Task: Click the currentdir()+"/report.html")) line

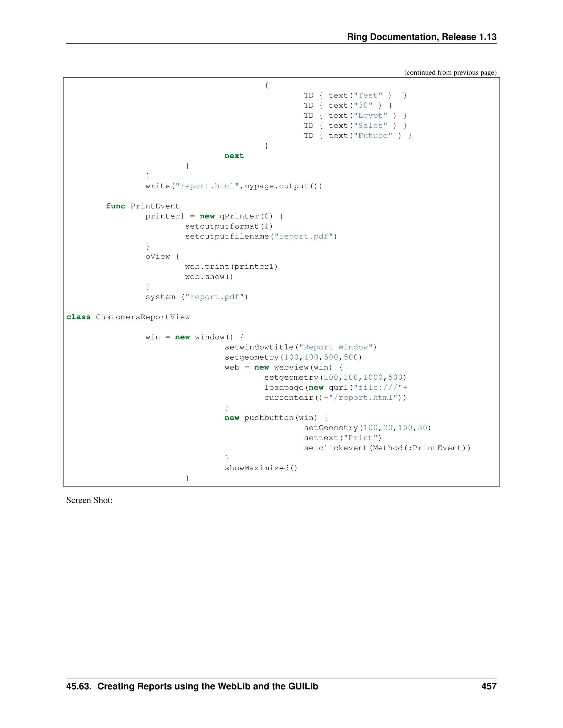Action: pos(335,397)
